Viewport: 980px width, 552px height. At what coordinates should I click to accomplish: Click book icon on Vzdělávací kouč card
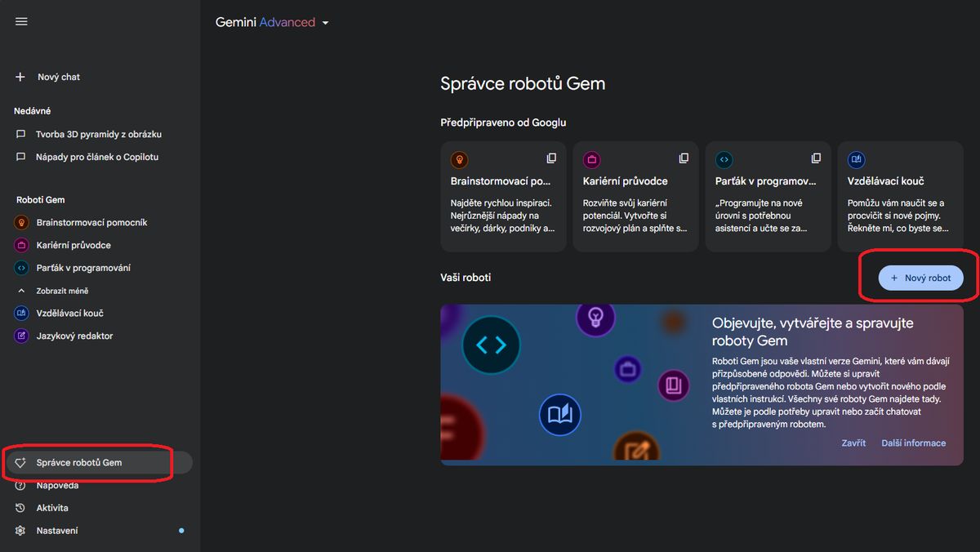pyautogui.click(x=857, y=159)
